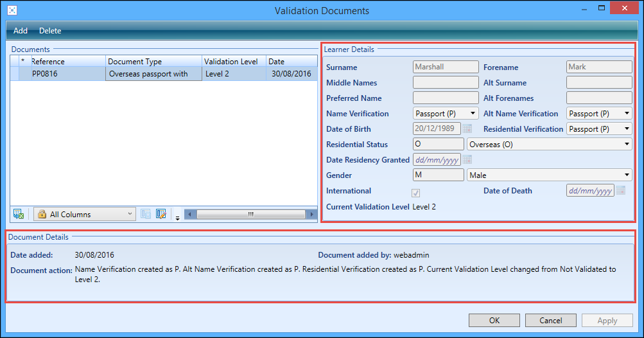Click the Level 2 validation level cell

[x=234, y=74]
